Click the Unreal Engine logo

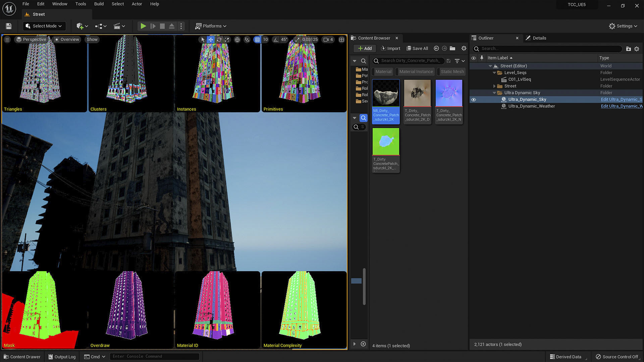pos(9,9)
